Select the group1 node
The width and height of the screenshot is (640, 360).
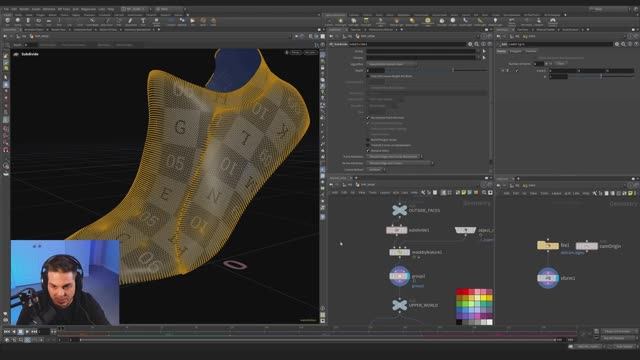pyautogui.click(x=399, y=276)
